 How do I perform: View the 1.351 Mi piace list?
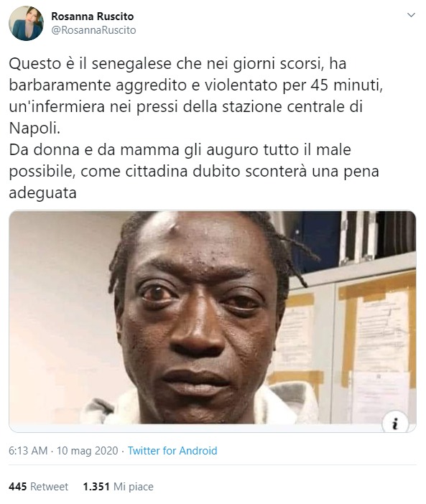(119, 487)
